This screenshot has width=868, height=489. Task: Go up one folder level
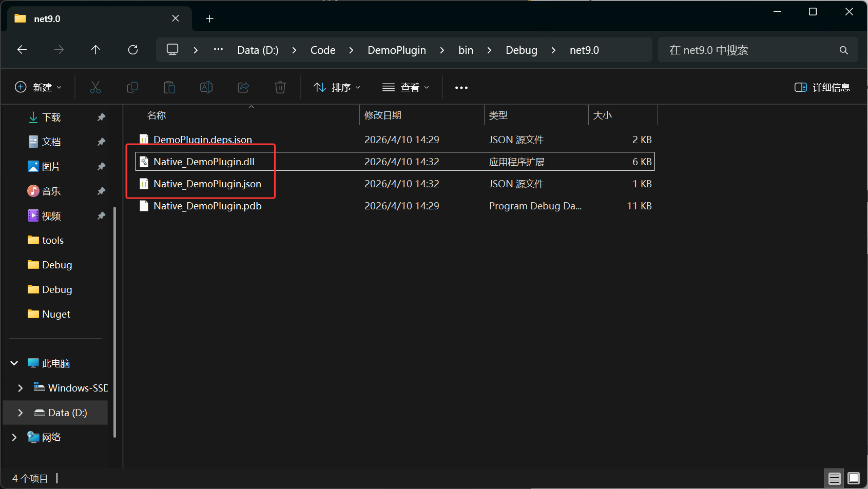tap(95, 50)
